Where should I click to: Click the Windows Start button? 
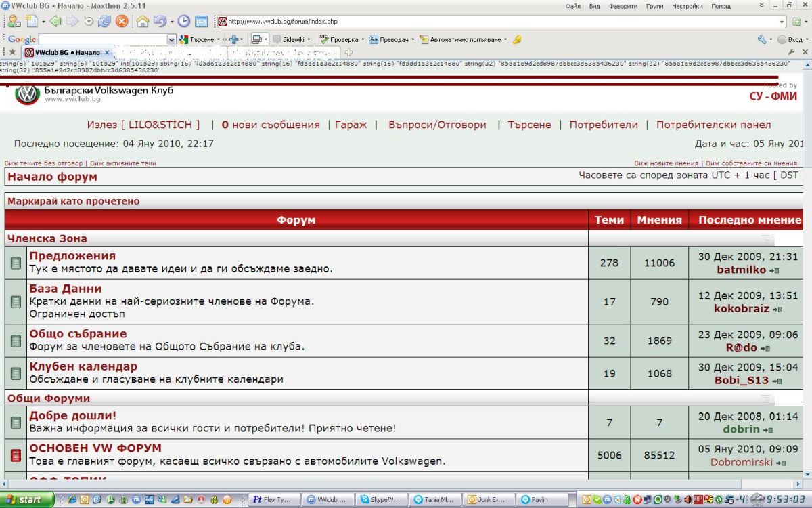point(25,500)
